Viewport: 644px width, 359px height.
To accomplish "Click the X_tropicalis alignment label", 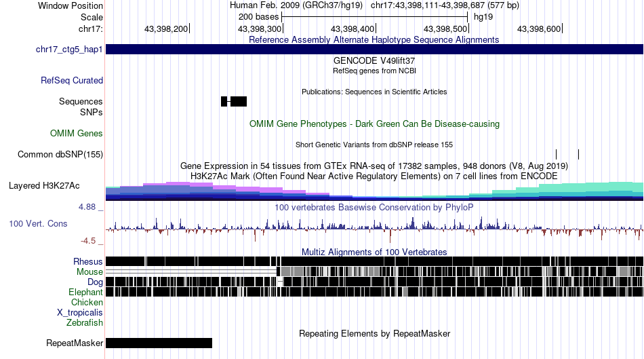I will pyautogui.click(x=80, y=313).
